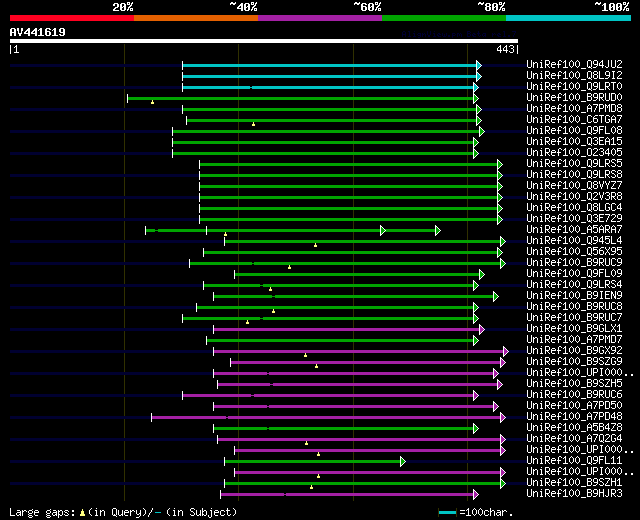This screenshot has height=520, width=640.
Task: Select hit label UniRef100_B9SZH5
Action: click(574, 384)
